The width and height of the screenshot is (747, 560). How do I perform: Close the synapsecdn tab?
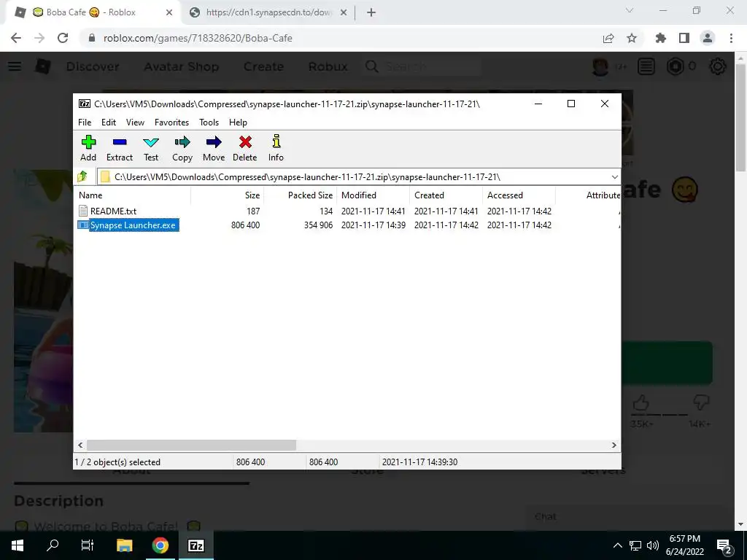click(x=344, y=13)
